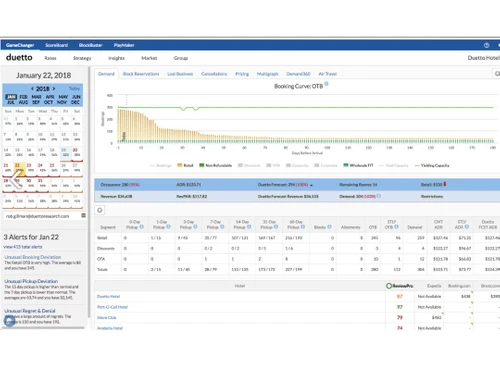Open the Multigraph tab
The width and height of the screenshot is (500, 375).
pos(267,74)
